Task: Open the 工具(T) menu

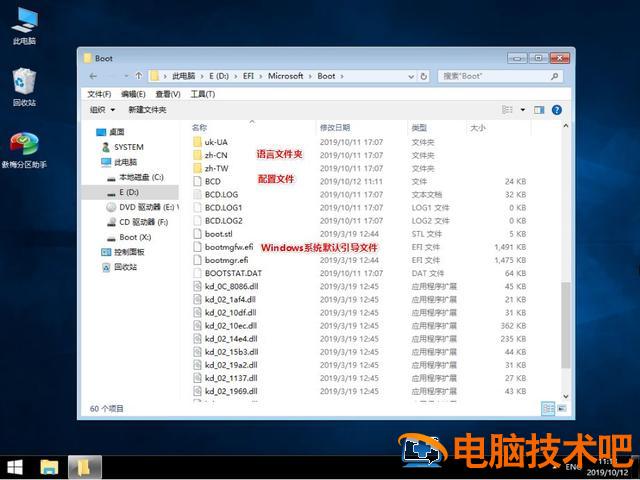Action: pos(202,94)
